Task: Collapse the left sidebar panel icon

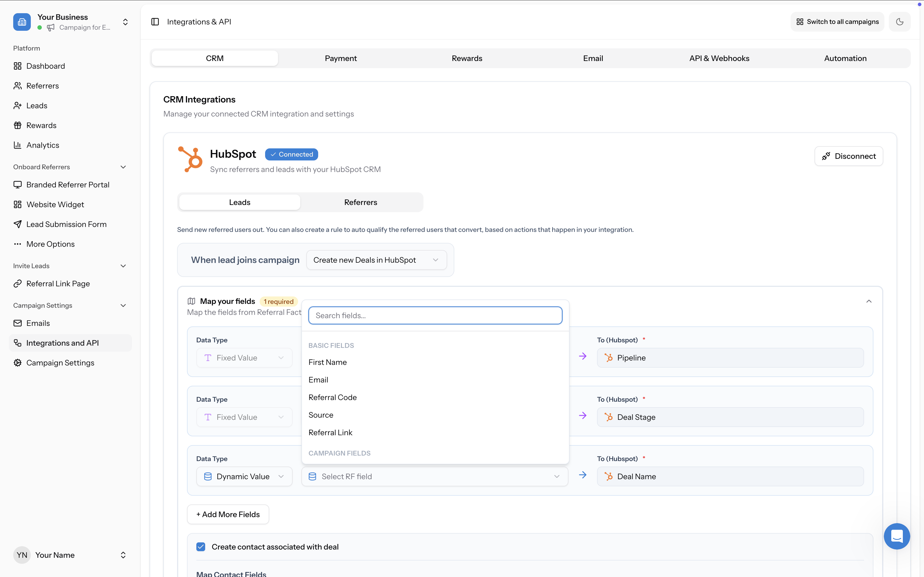Action: [155, 22]
